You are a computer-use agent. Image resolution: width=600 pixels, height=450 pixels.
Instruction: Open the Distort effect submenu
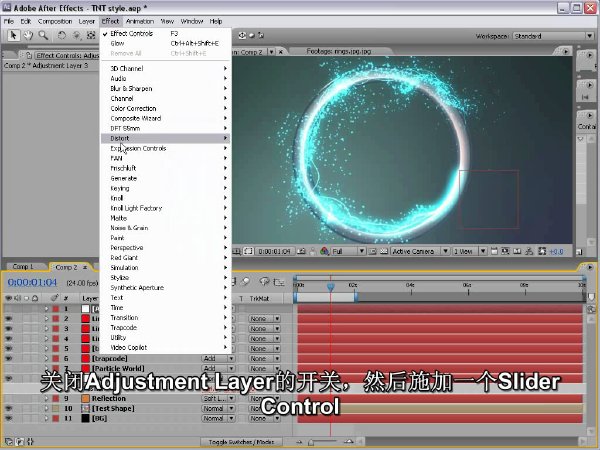tap(165, 138)
